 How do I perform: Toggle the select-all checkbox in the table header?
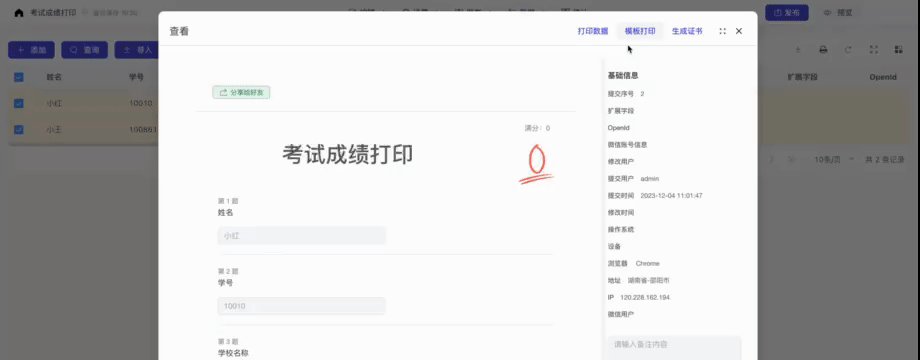pyautogui.click(x=19, y=77)
